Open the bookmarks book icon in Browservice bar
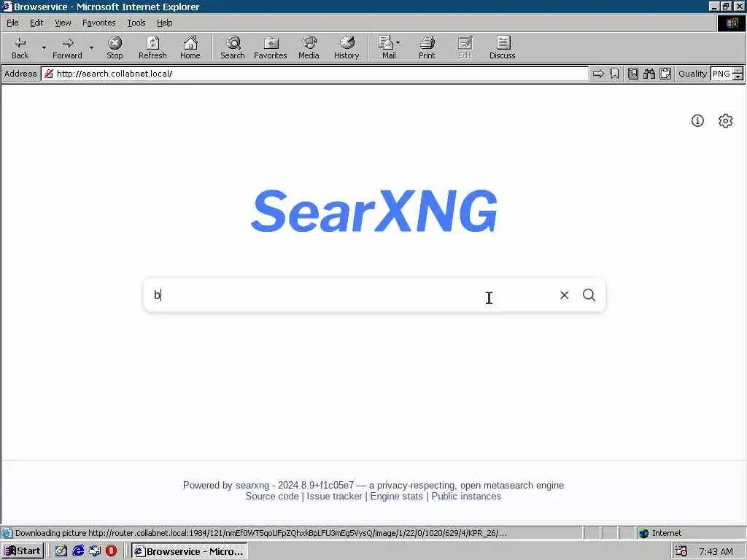Viewport: 747px width, 560px height. tap(633, 74)
